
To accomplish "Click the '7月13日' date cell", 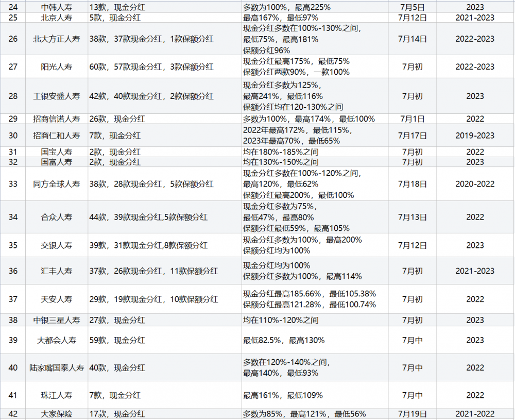I will coord(412,217).
